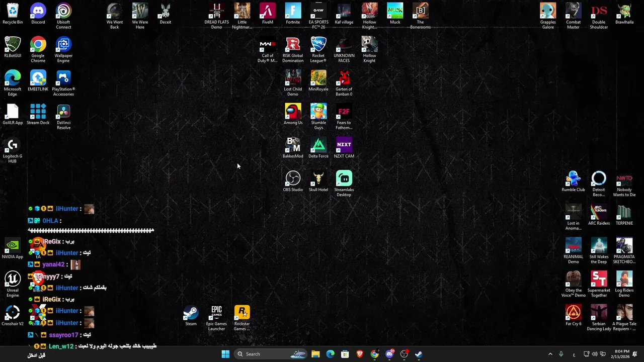Select the EA SPORTS FC 26 icon

coord(318,16)
